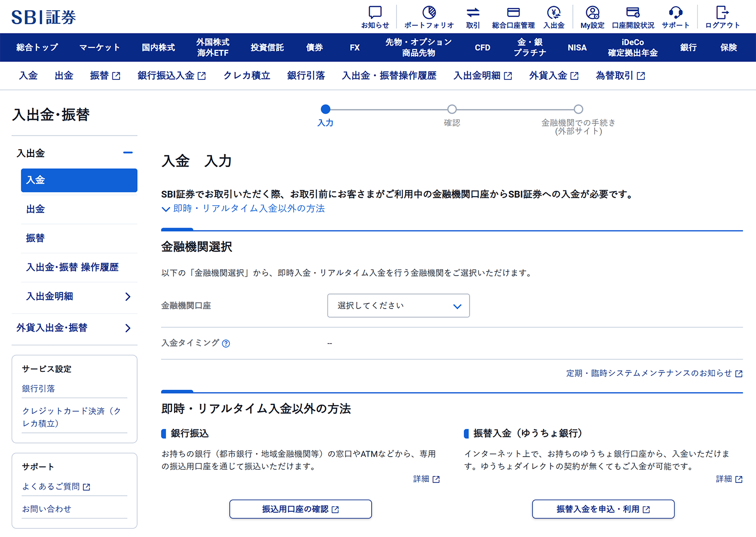Select クレカ積立 in the sub navigation
Screen dimensions: 756x537
click(247, 76)
